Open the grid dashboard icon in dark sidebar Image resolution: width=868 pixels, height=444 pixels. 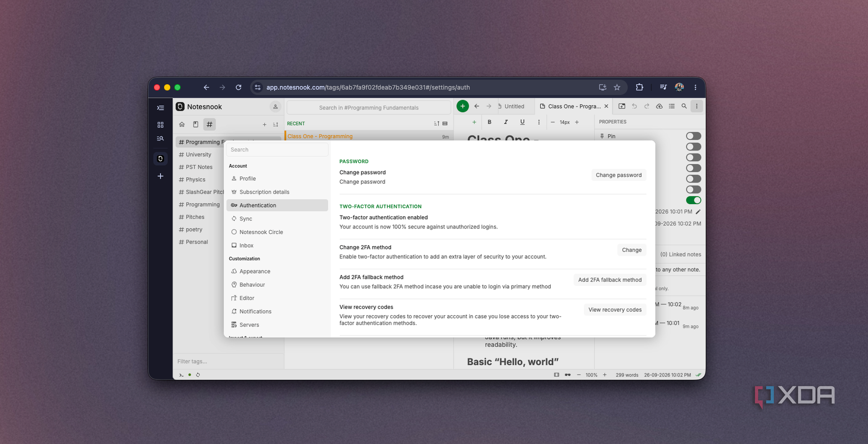(160, 125)
